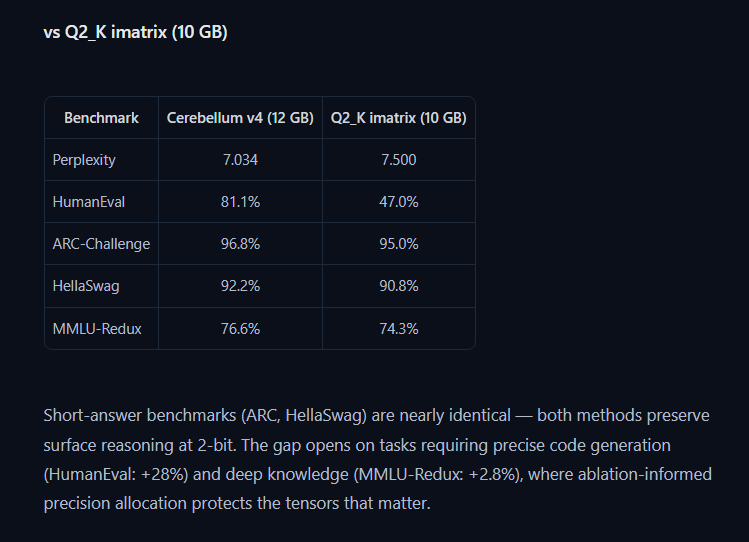Click the HellaSwag row label
Image resolution: width=749 pixels, height=542 pixels.
pyautogui.click(x=86, y=286)
